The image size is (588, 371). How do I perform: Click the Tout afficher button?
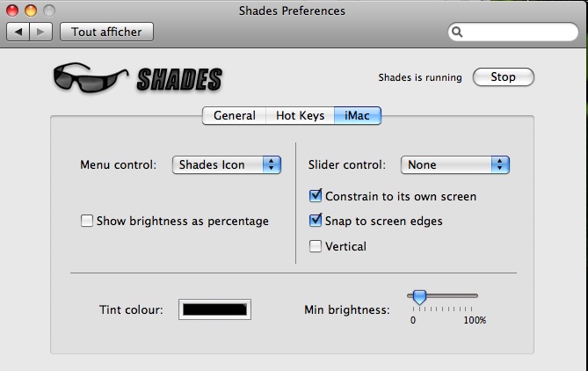[106, 32]
